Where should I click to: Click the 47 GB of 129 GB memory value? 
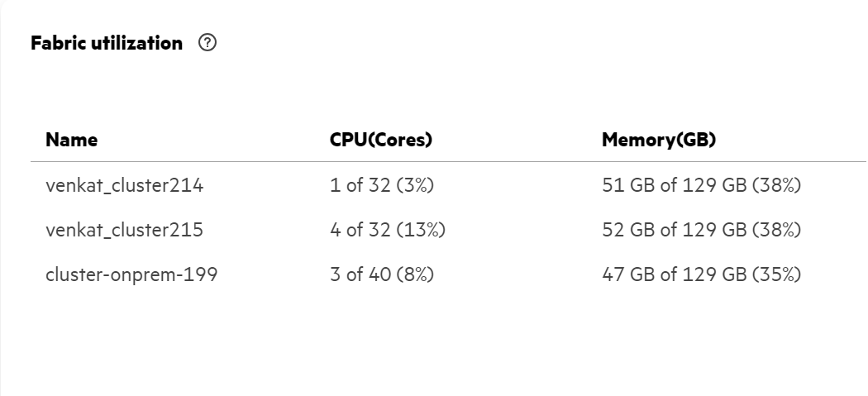675,274
